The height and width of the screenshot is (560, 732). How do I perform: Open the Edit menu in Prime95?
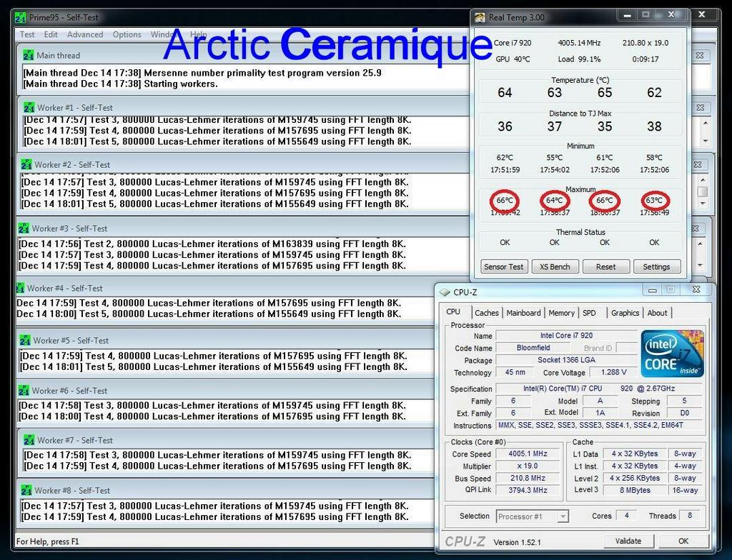point(51,34)
